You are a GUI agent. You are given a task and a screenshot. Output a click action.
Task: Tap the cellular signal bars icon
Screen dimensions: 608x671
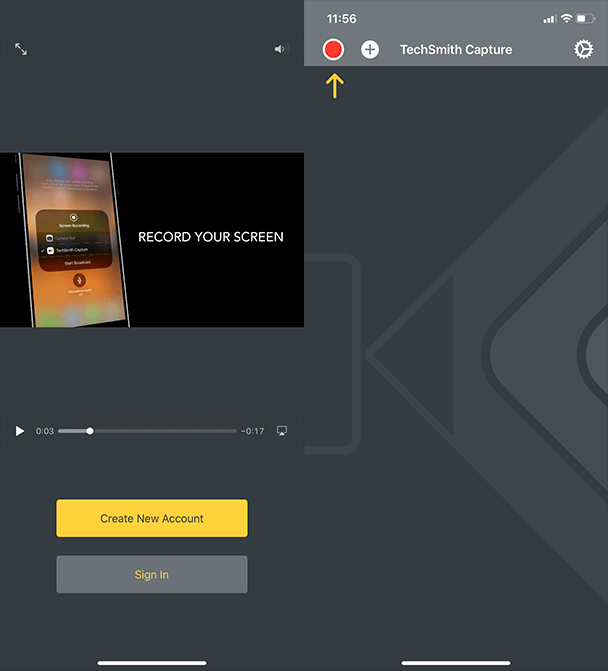(x=548, y=19)
